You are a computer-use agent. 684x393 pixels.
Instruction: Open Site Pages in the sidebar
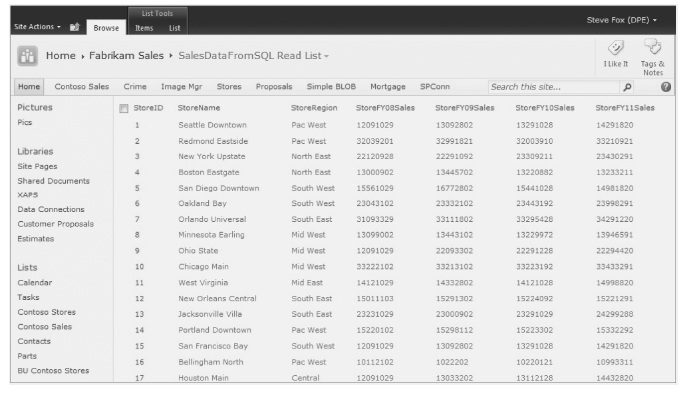coord(37,166)
